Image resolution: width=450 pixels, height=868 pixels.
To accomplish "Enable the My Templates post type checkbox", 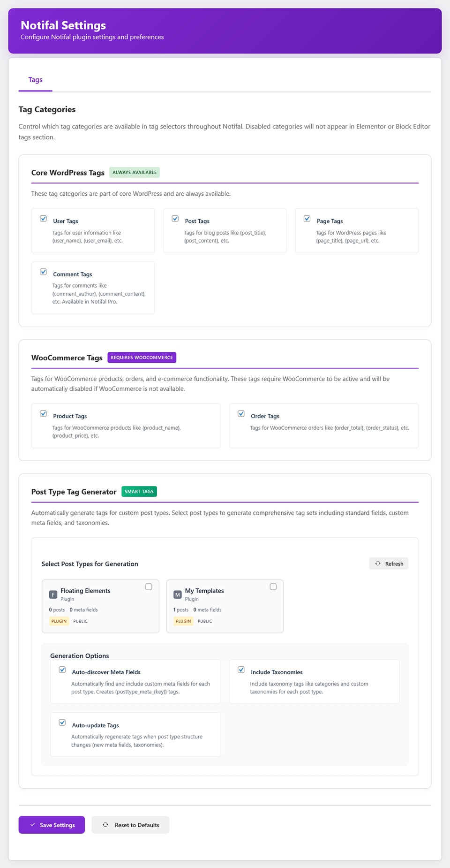I will [x=273, y=586].
